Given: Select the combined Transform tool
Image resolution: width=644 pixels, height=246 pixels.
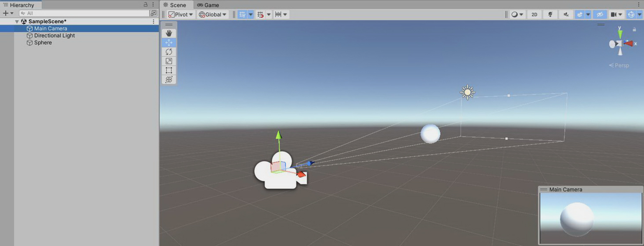Looking at the screenshot, I should coord(169,79).
